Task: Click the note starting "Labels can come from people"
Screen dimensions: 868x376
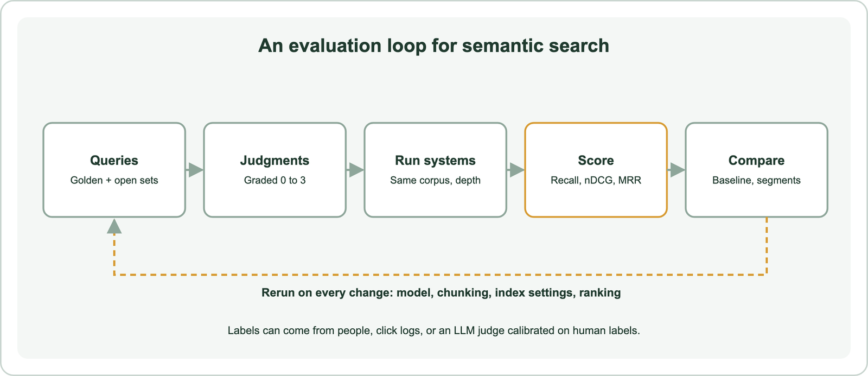Action: [433, 330]
